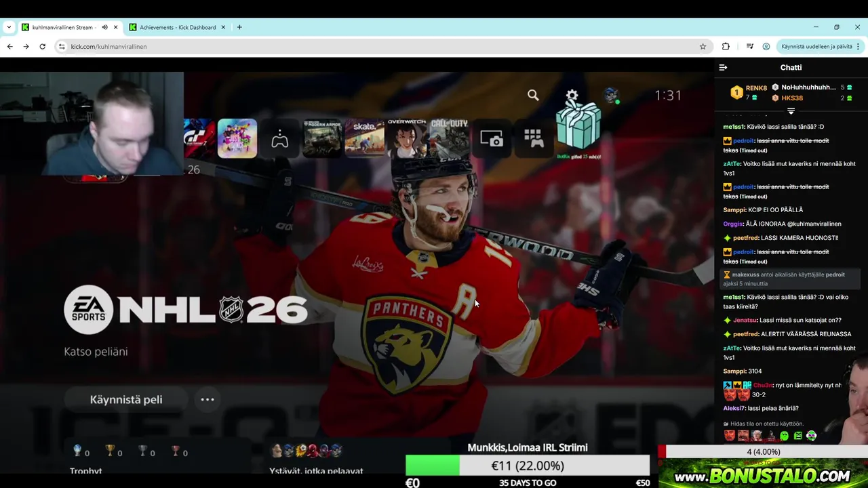The image size is (868, 488).
Task: Open chat user Aleksi7 profile
Action: click(x=734, y=408)
